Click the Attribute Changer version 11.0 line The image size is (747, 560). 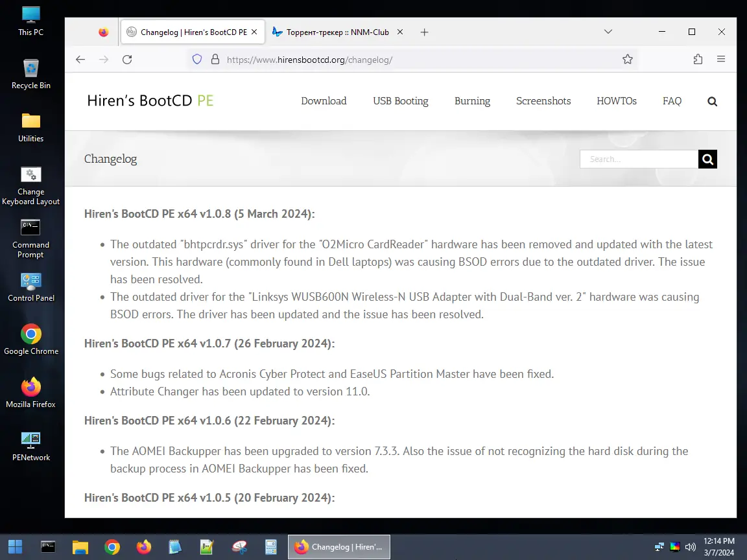click(240, 391)
